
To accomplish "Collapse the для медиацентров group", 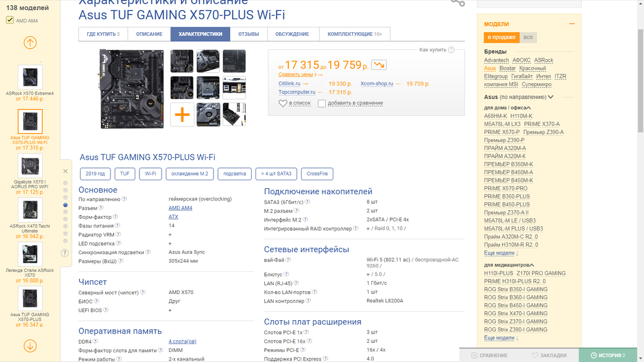I will pyautogui.click(x=532, y=265).
